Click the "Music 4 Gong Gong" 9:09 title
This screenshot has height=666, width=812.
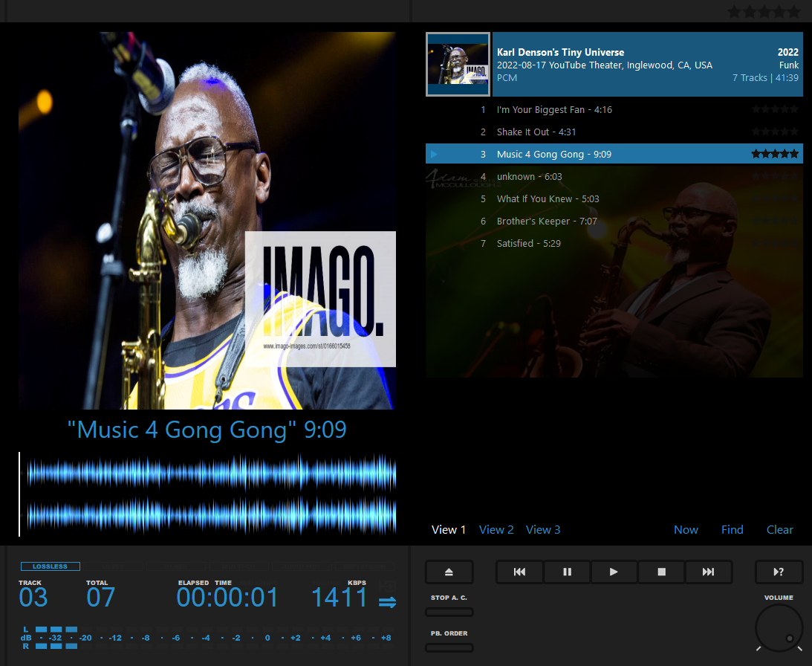pos(207,430)
